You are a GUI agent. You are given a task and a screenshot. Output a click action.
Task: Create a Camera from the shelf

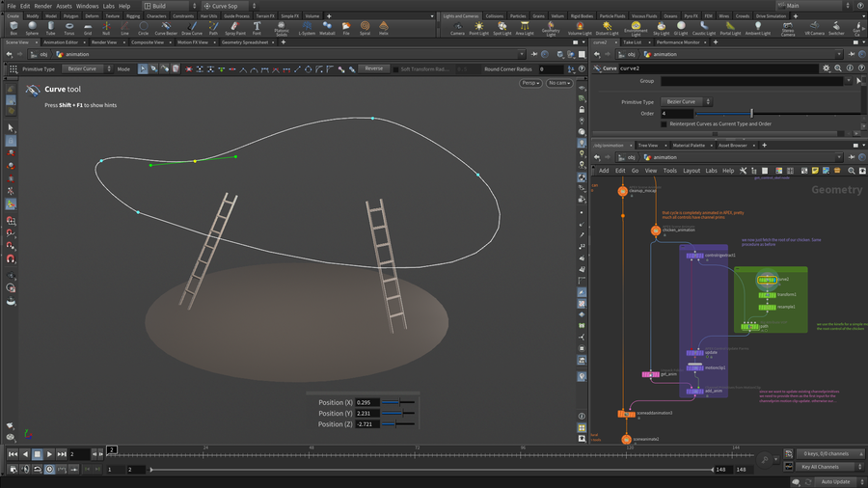click(x=457, y=28)
